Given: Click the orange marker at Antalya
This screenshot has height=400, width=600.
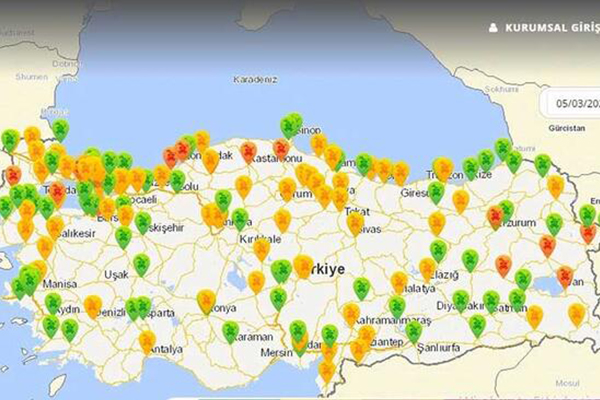Looking at the screenshot, I should click(147, 342).
